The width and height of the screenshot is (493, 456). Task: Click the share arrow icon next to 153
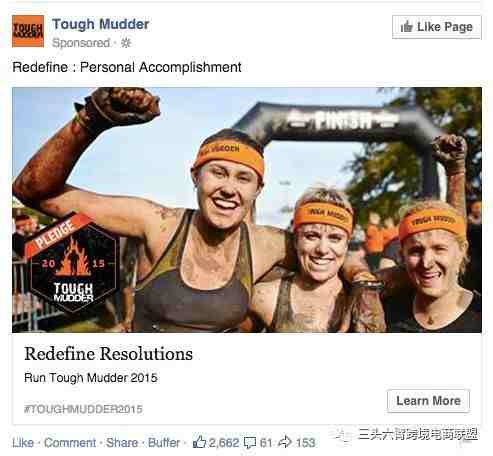tap(285, 442)
